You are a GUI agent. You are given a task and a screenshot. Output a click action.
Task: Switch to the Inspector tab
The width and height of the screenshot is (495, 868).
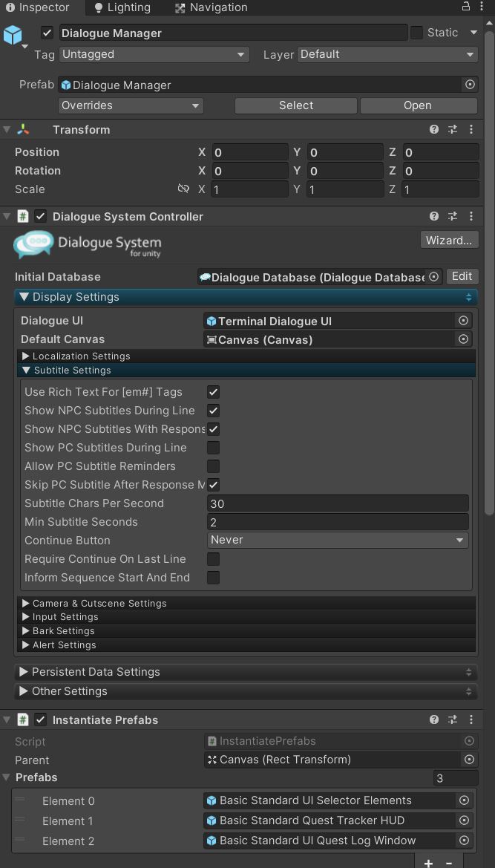pos(38,7)
